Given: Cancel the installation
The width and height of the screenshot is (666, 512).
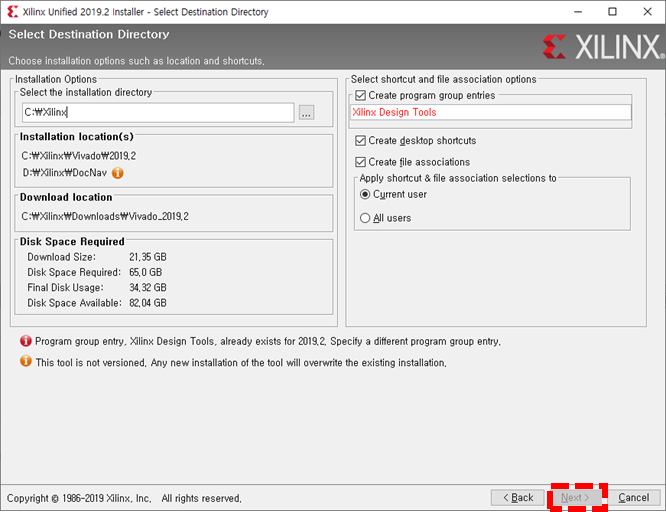Looking at the screenshot, I should coord(633,498).
